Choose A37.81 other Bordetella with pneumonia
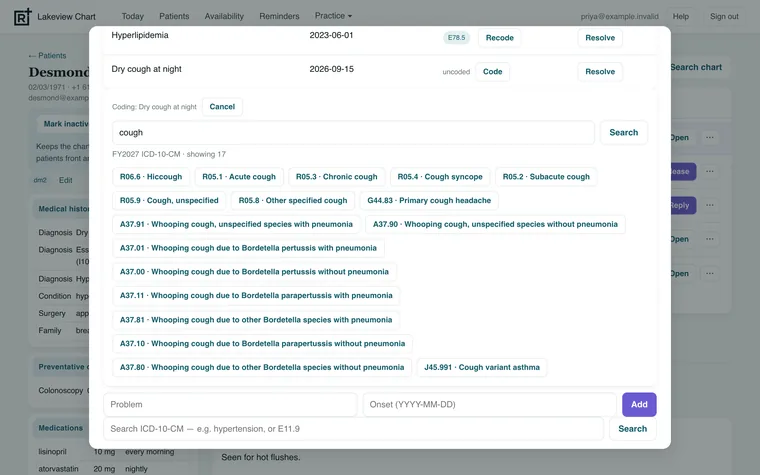Image resolution: width=760 pixels, height=475 pixels. pyautogui.click(x=256, y=320)
